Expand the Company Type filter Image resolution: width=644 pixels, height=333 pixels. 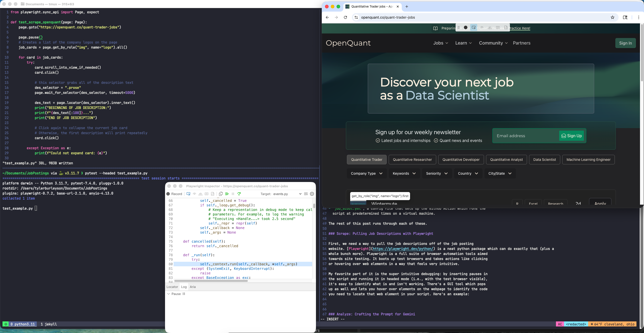point(367,173)
